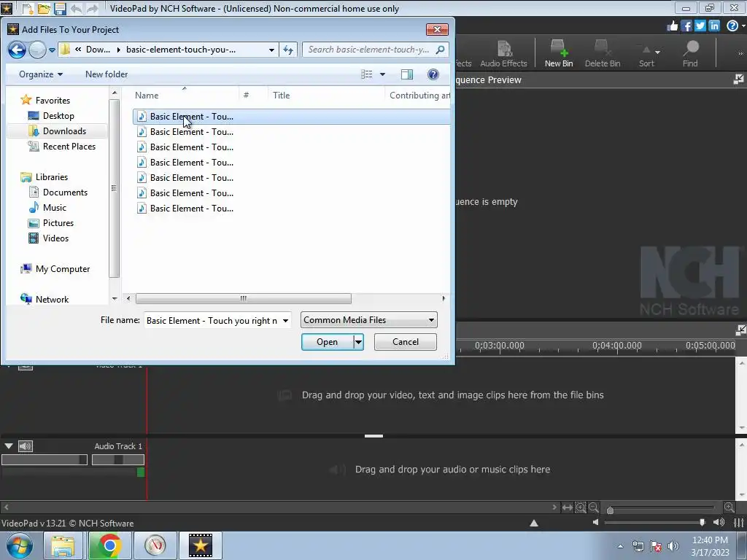Image resolution: width=747 pixels, height=560 pixels.
Task: Open the split arrow beside Open button
Action: click(358, 342)
